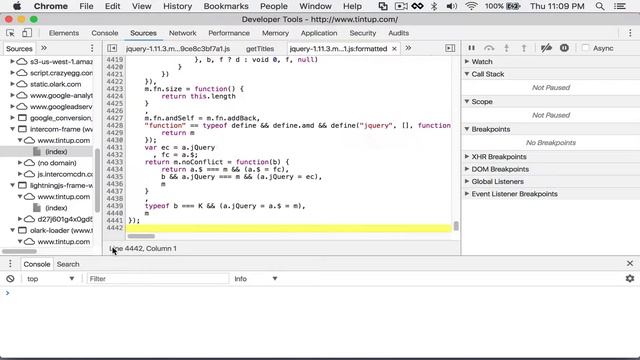Expand Global Listeners section
The width and height of the screenshot is (640, 360).
point(467,181)
